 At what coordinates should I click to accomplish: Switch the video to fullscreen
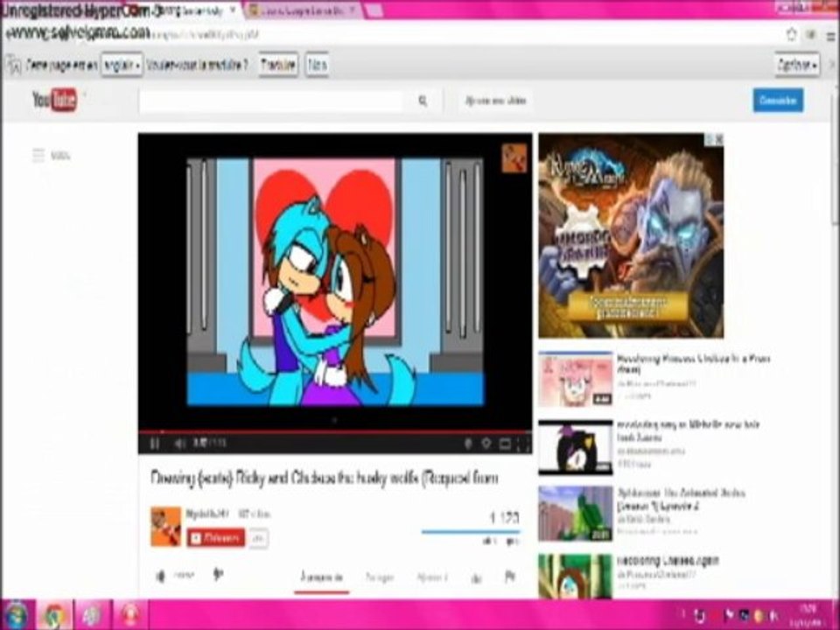tap(524, 444)
